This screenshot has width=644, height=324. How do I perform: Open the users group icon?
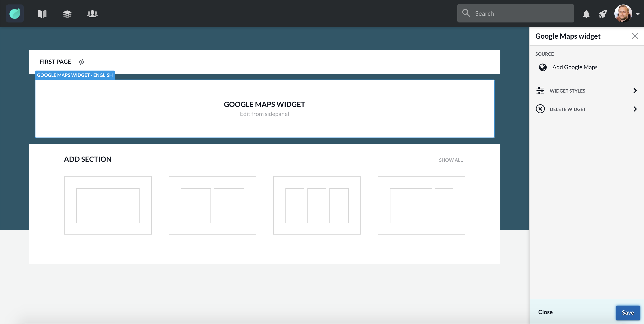coord(92,14)
